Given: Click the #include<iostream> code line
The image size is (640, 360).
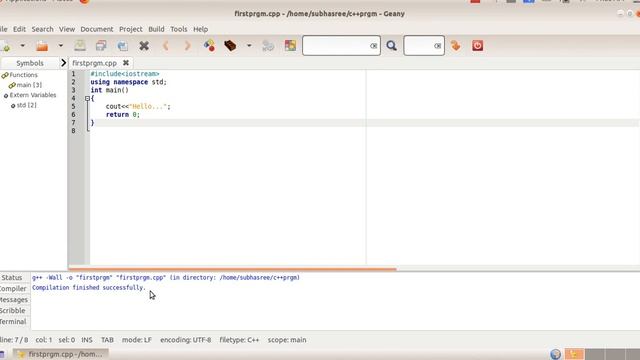Looking at the screenshot, I should pos(125,74).
